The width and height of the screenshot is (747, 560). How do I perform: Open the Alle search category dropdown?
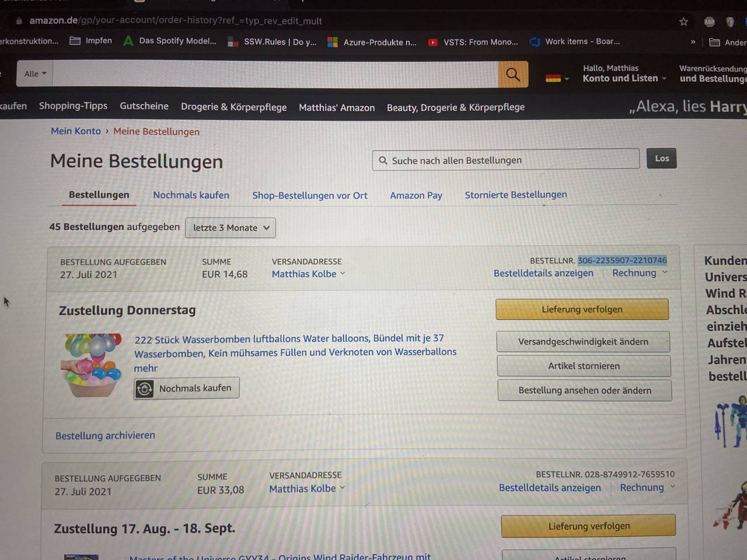[x=35, y=74]
